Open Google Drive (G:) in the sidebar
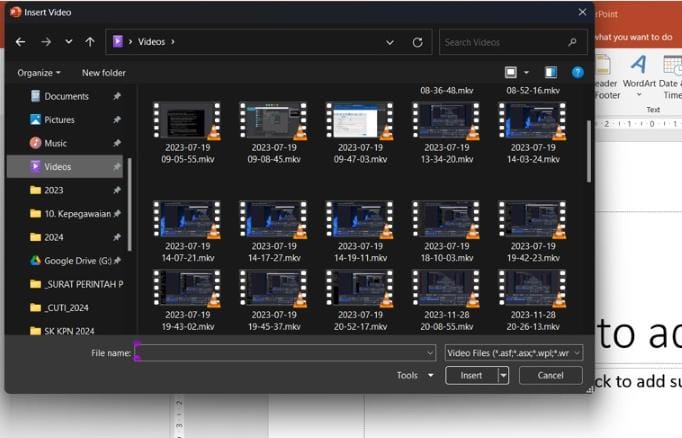Image resolution: width=682 pixels, height=438 pixels. 76,261
